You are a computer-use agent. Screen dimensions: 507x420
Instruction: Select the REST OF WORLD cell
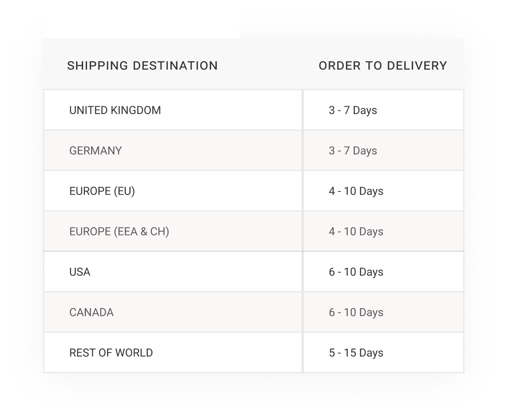click(173, 353)
